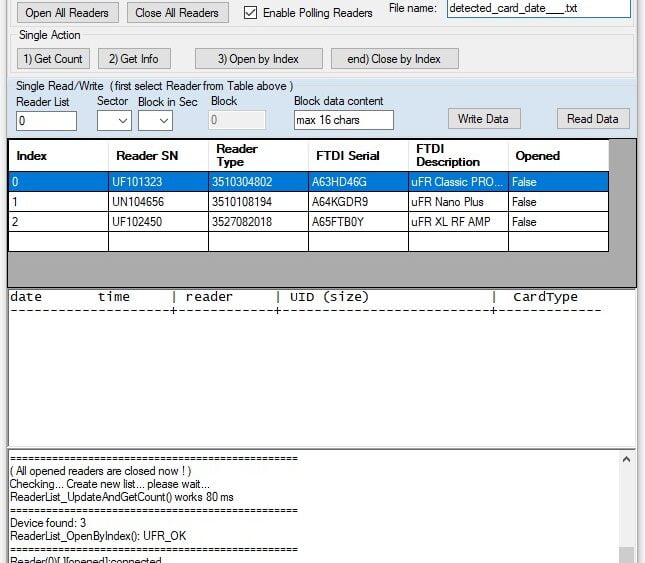Screen dimensions: 645x563
Task: Click the 1) Get Count button
Action: pyautogui.click(x=53, y=59)
